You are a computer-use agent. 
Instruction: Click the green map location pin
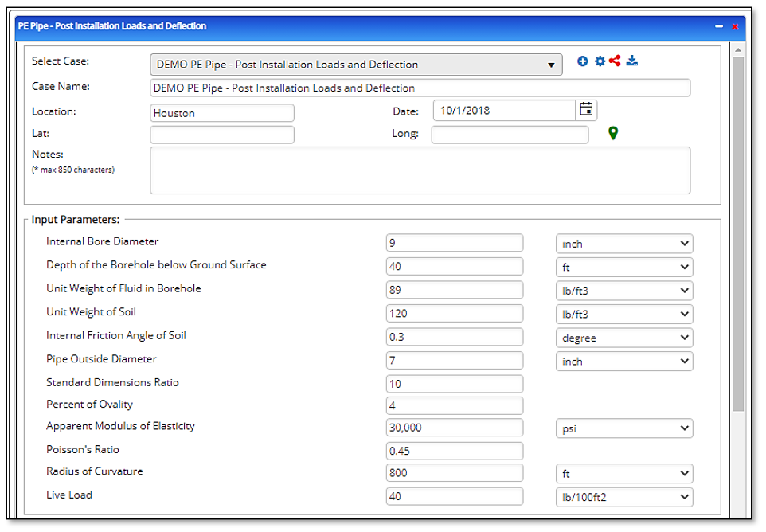[612, 133]
